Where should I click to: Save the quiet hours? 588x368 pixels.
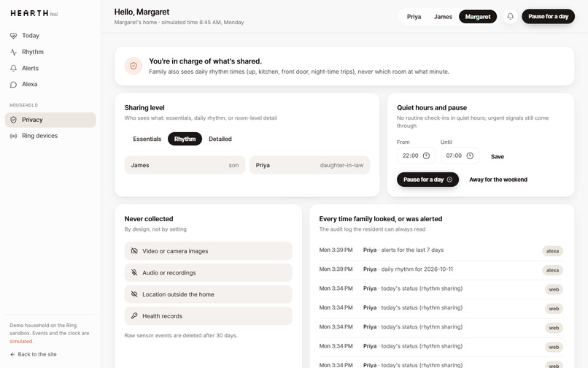(x=498, y=156)
